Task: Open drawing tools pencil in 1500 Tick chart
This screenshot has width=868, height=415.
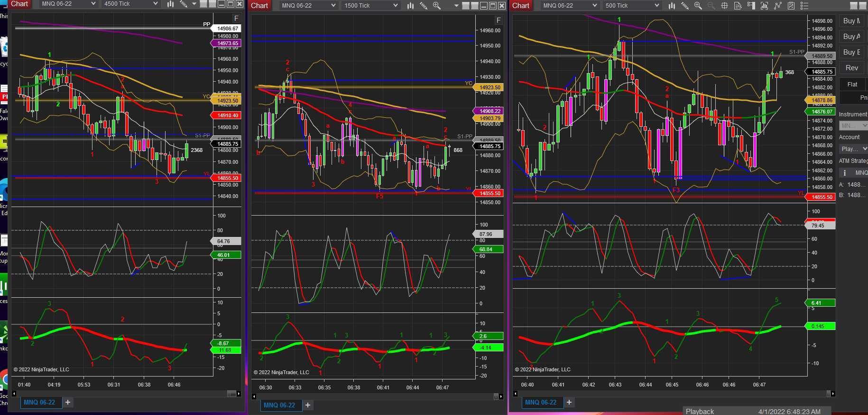Action: pyautogui.click(x=424, y=6)
